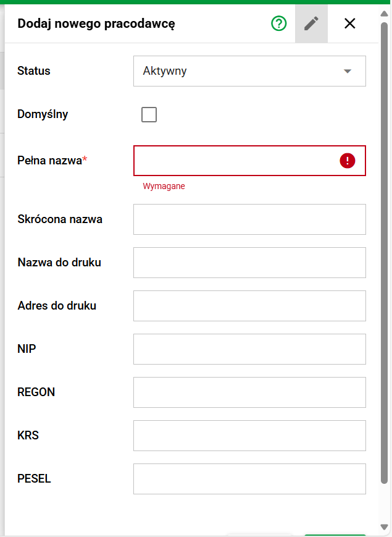Click the PESEL input field
Viewport: 392px width, 537px height.
click(x=249, y=479)
